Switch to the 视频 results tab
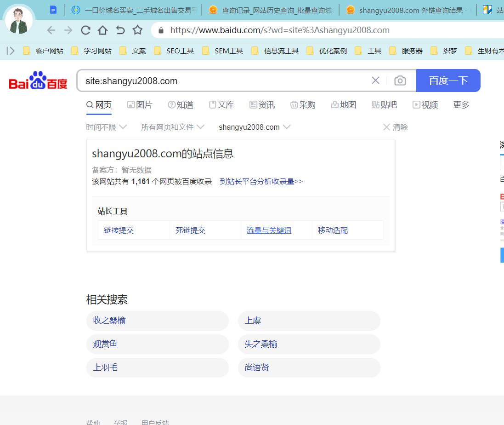Screen dimensions: 504x425 click(425, 105)
